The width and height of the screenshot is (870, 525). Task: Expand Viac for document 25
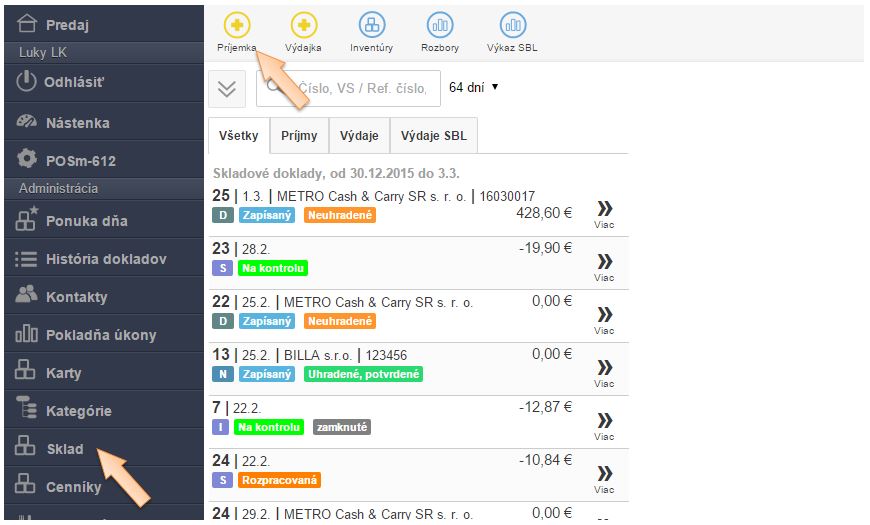604,212
